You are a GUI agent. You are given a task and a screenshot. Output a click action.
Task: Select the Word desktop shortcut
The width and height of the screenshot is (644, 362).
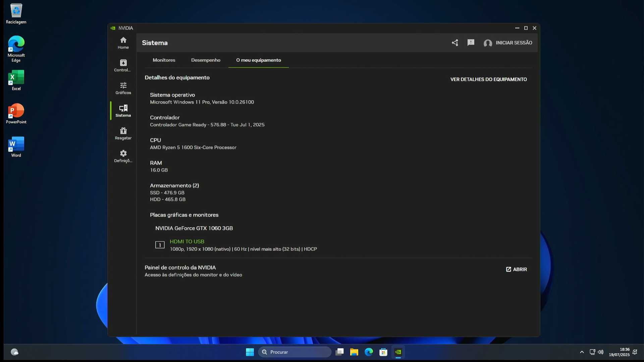(x=16, y=147)
